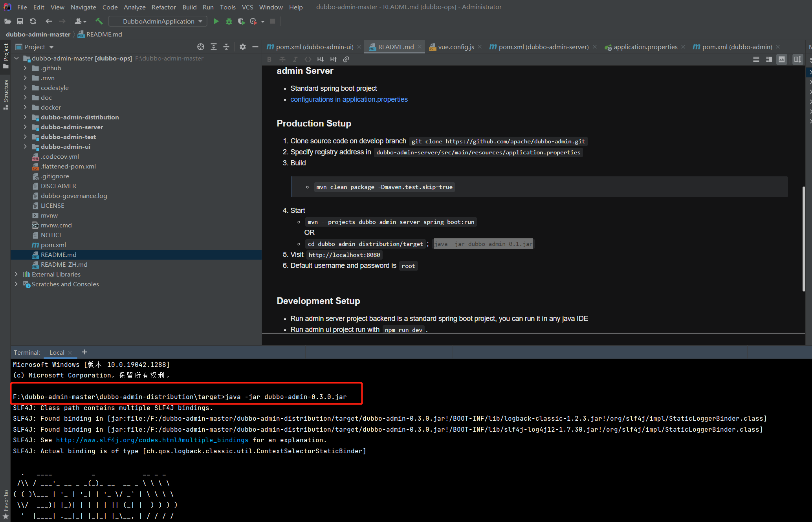
Task: Click the Bold formatting icon
Action: coord(269,59)
